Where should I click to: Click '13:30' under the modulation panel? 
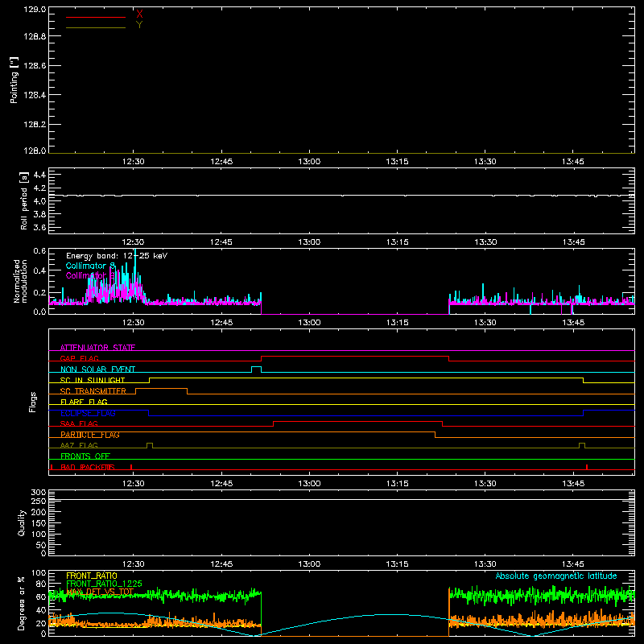(x=485, y=323)
